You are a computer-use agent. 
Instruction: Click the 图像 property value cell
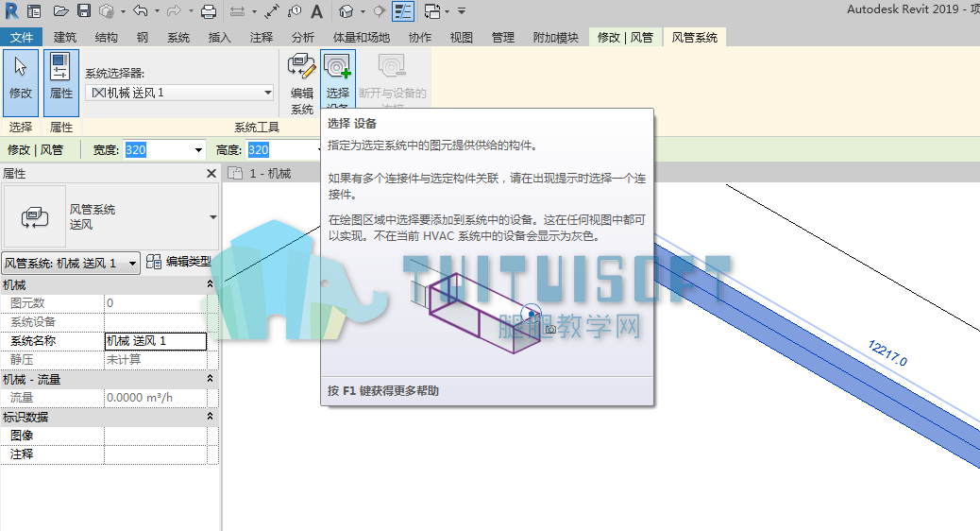coord(156,436)
